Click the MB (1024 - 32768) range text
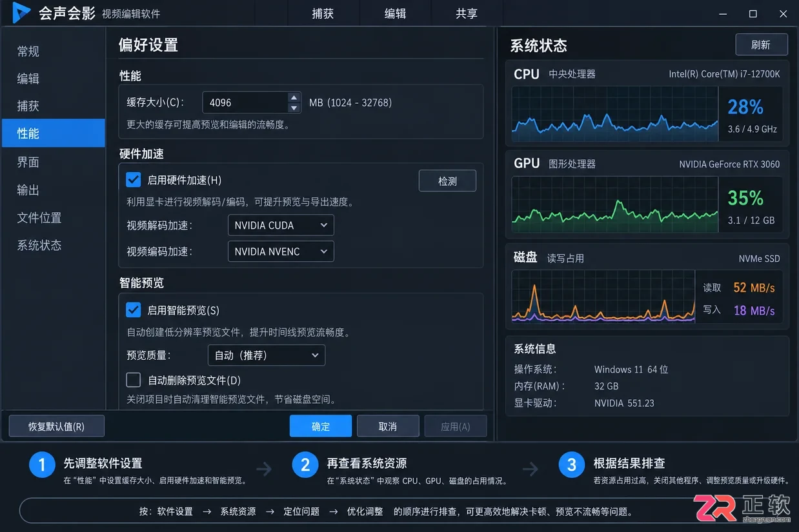This screenshot has height=532, width=799. pyautogui.click(x=350, y=103)
